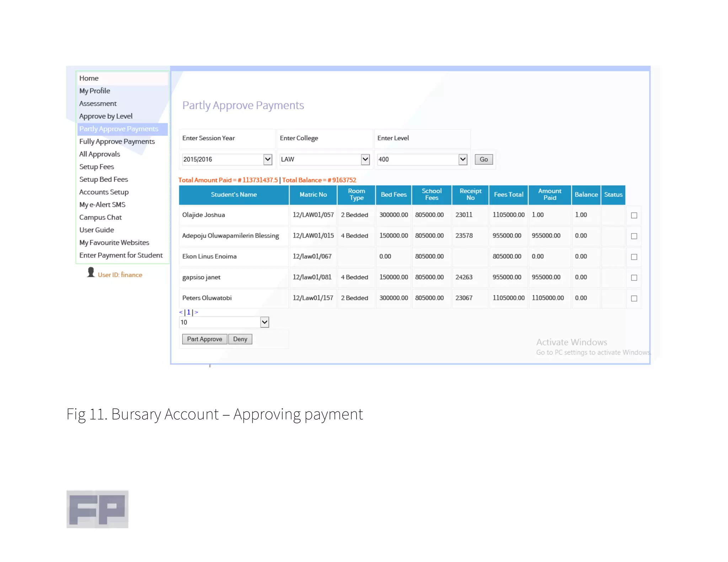Sort by the Student's Name column header
728x562 pixels.
[234, 195]
